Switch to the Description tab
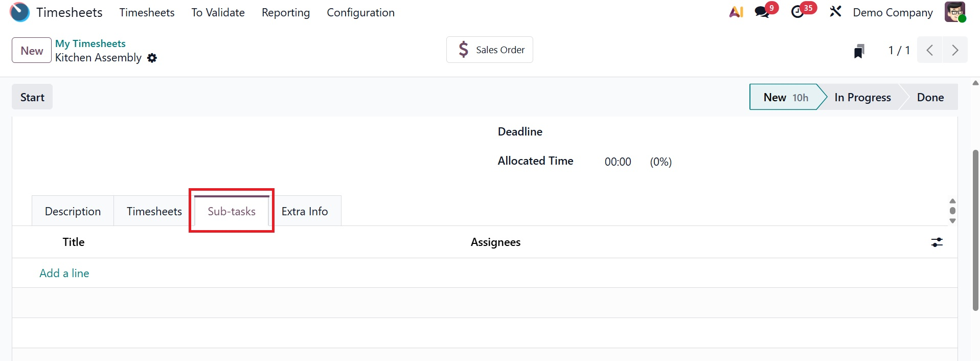Screen dimensions: 980x361 [x=73, y=211]
